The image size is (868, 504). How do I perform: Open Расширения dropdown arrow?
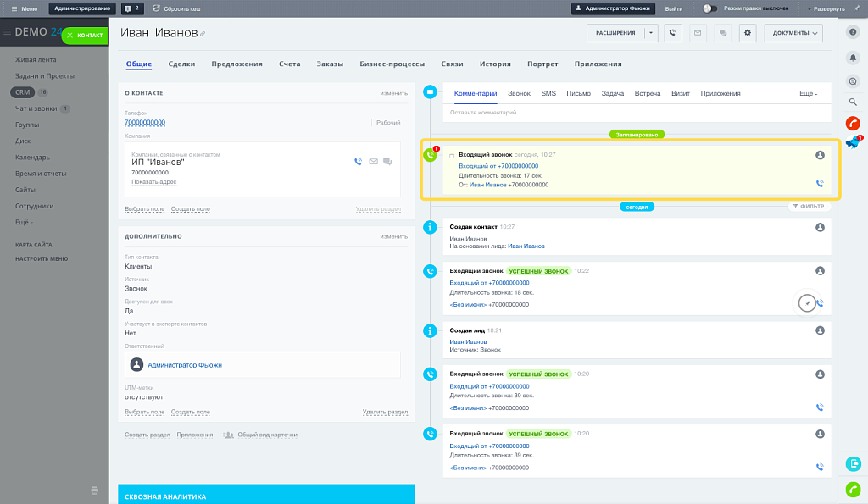(650, 33)
